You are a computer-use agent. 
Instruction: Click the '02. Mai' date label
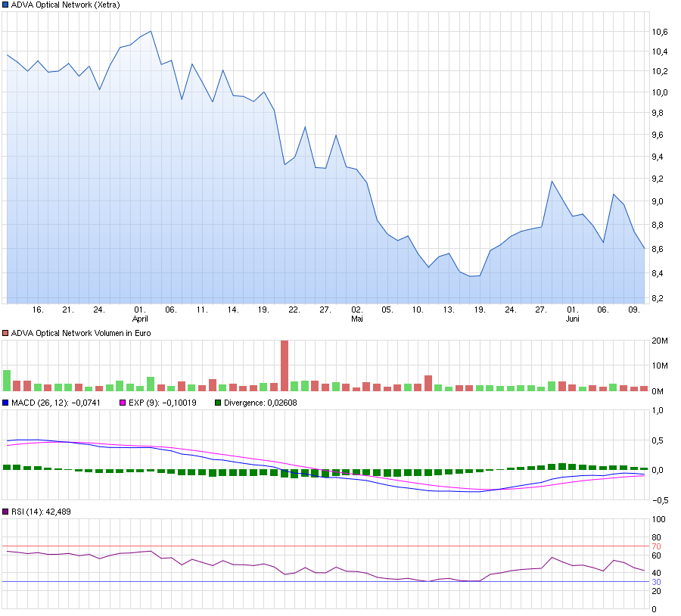[x=357, y=314]
